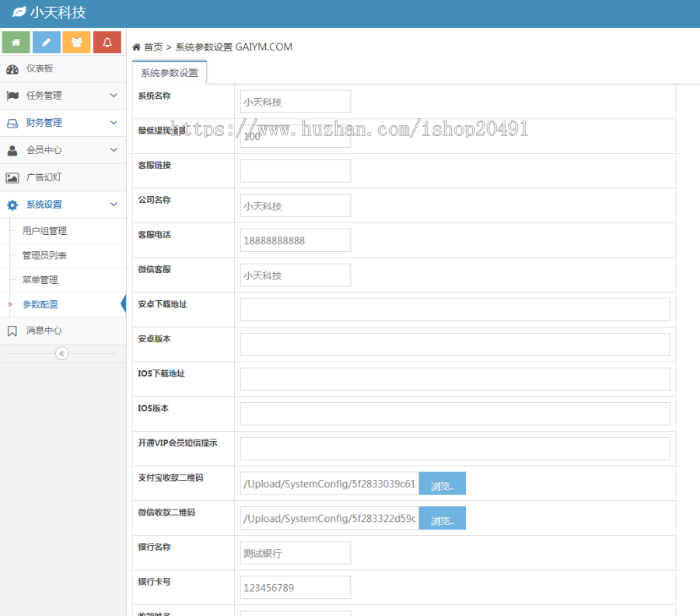Click the 广告幻灯 picture icon
The width and height of the screenshot is (700, 616).
(12, 178)
